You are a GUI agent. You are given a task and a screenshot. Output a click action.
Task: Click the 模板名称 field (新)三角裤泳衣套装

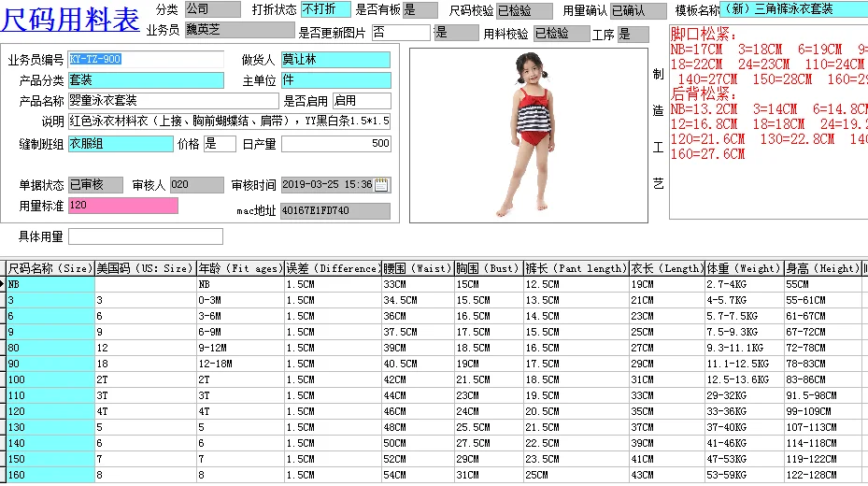(794, 9)
